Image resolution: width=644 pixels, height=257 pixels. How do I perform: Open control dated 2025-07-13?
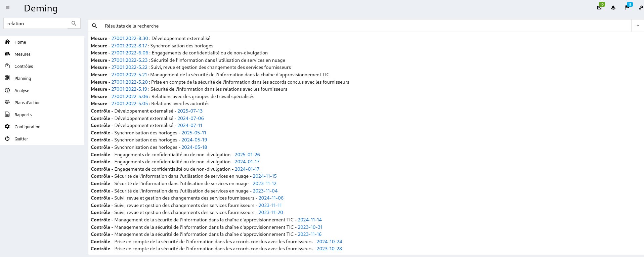(190, 111)
